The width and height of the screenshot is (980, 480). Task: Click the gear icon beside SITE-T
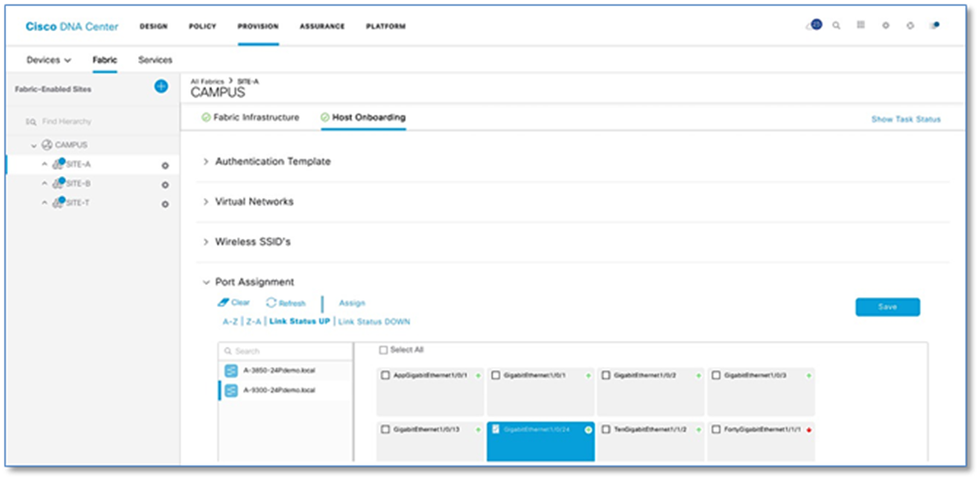pos(165,204)
